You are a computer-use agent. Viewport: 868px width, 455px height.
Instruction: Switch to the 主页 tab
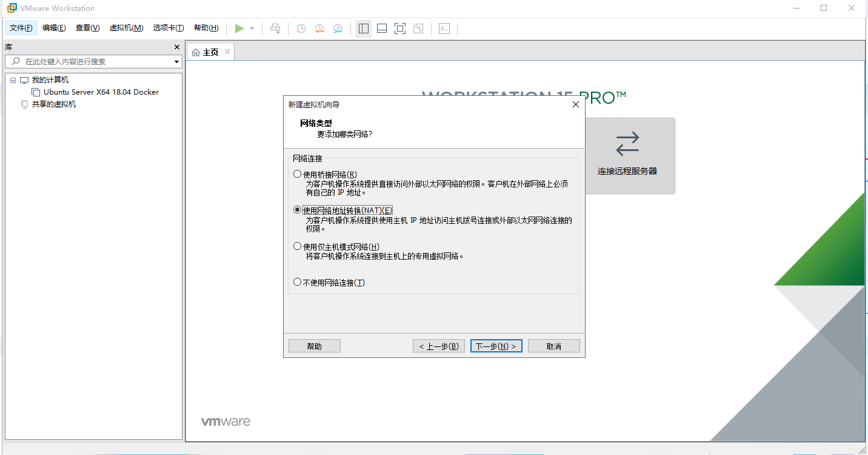pos(210,52)
